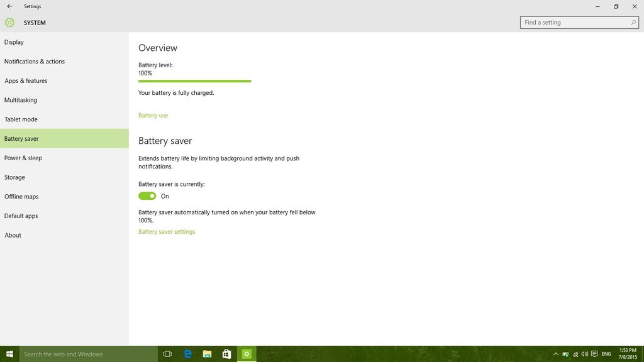This screenshot has height=362, width=644.
Task: Click the Settings gear icon on the taskbar
Action: click(246, 354)
